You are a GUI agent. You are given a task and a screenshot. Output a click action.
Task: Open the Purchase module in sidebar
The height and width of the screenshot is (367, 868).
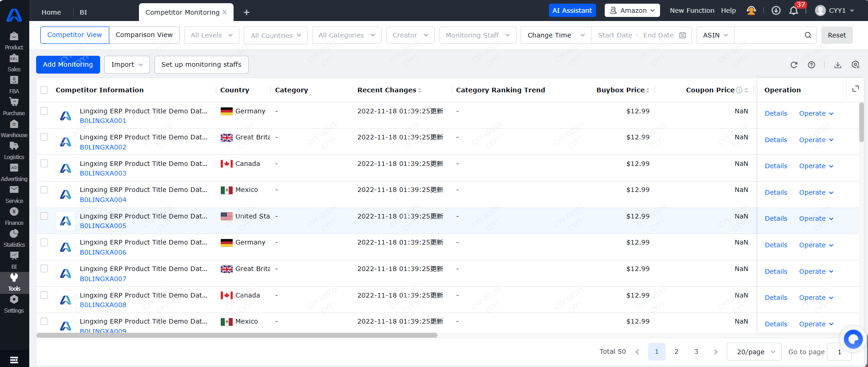tap(14, 107)
